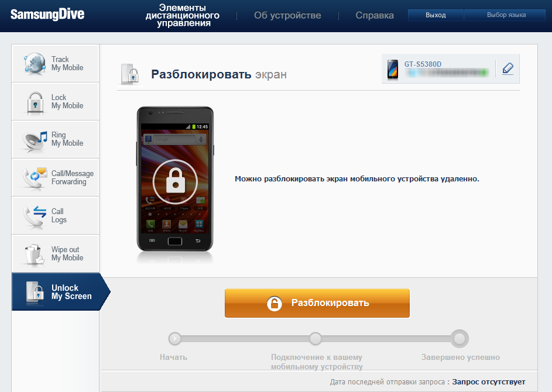Select the Lock My Mobile padlock icon
Screen dimensions: 552x392
(35, 102)
